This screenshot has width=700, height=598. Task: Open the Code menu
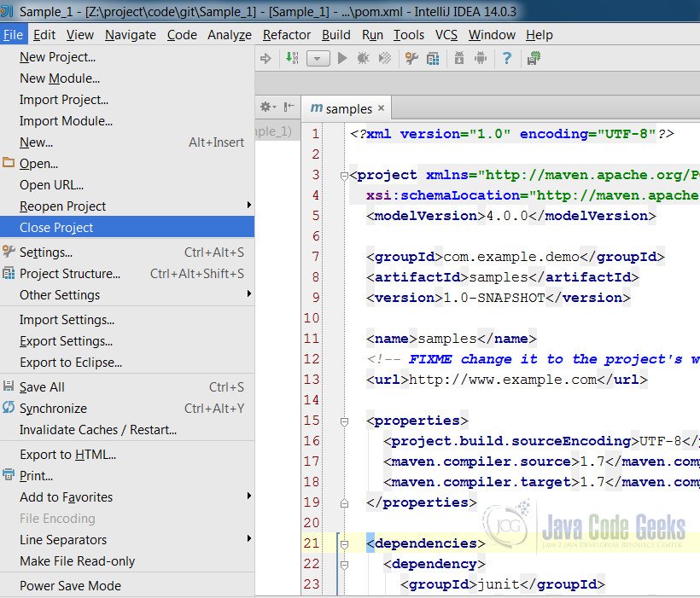click(x=182, y=35)
